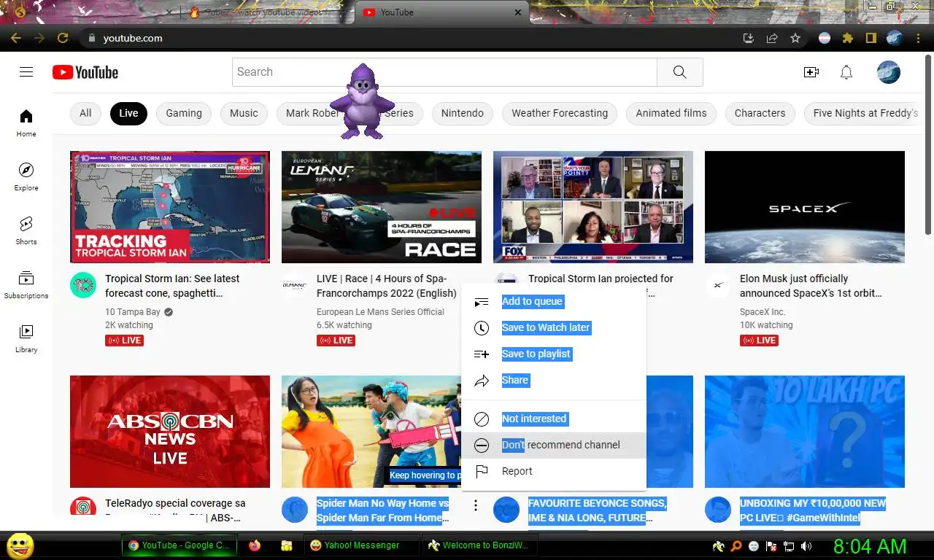
Task: Click the BonziBuddy purple gorilla
Action: (x=362, y=101)
